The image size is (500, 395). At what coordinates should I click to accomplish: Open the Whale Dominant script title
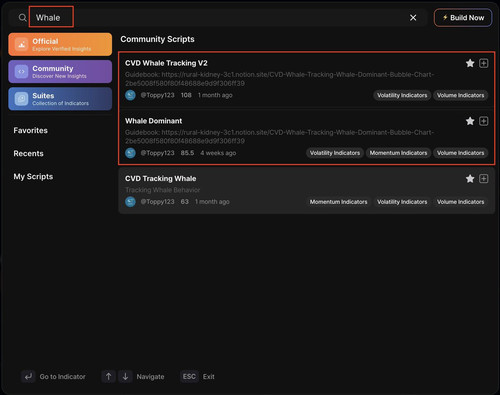coord(153,121)
